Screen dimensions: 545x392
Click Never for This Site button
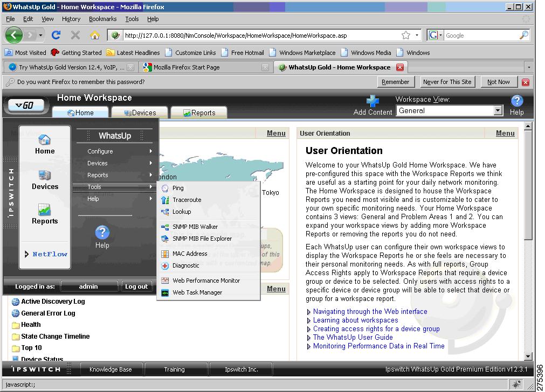click(x=447, y=82)
